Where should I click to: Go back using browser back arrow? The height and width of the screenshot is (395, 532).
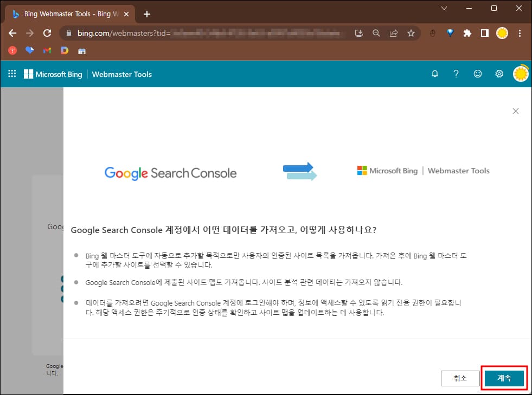12,33
